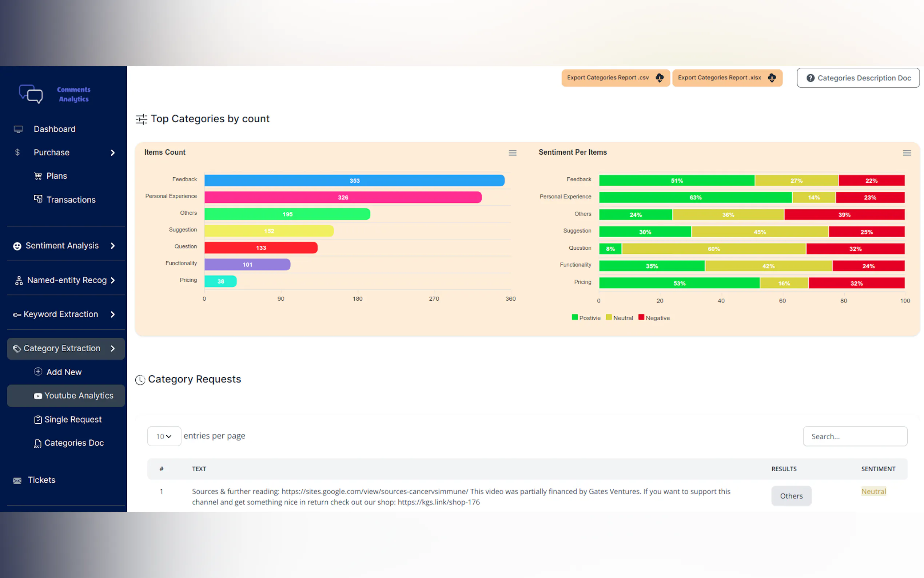The height and width of the screenshot is (578, 924).
Task: Open the Categories Description Doc button
Action: point(858,78)
